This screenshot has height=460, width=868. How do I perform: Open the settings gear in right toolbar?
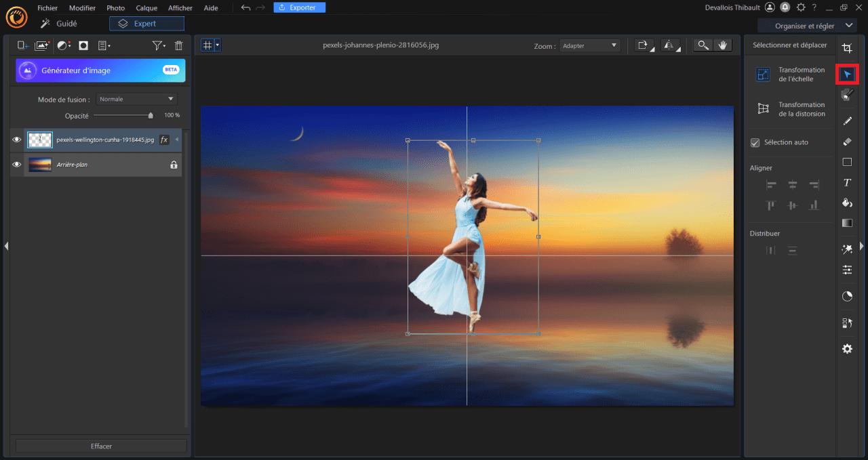[x=847, y=348]
